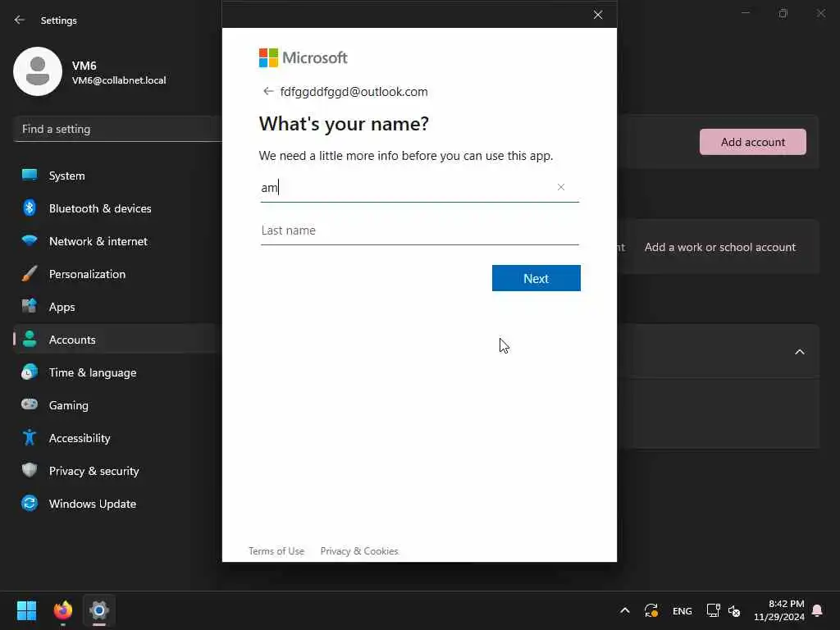Click Add a work or school account

[720, 247]
